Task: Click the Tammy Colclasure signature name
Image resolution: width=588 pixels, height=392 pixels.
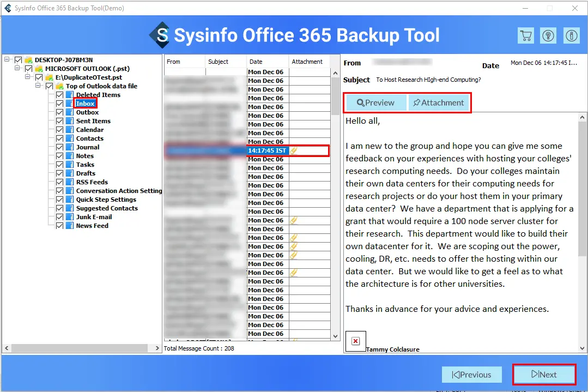Action: click(392, 349)
